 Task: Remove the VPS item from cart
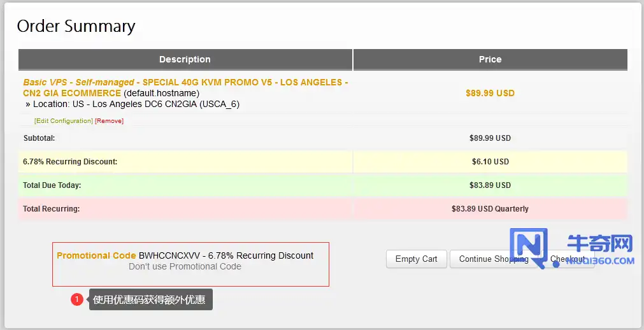coord(109,121)
